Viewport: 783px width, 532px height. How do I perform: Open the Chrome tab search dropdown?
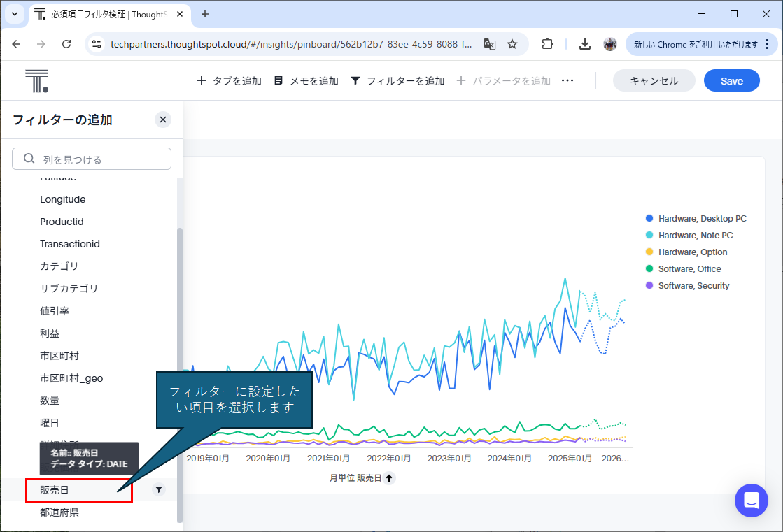[x=14, y=14]
